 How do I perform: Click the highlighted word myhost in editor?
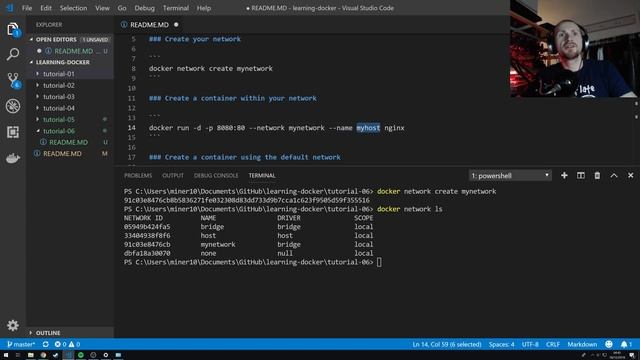[368, 128]
